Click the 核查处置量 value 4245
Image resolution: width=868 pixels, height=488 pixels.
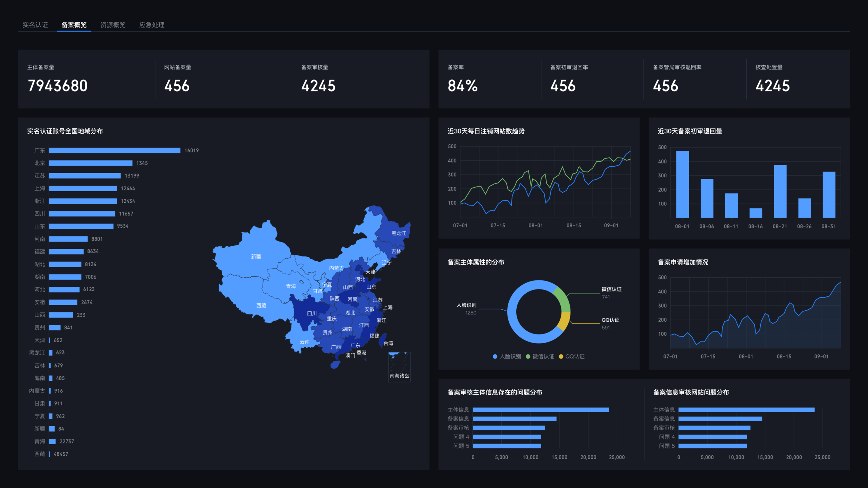pyautogui.click(x=773, y=86)
